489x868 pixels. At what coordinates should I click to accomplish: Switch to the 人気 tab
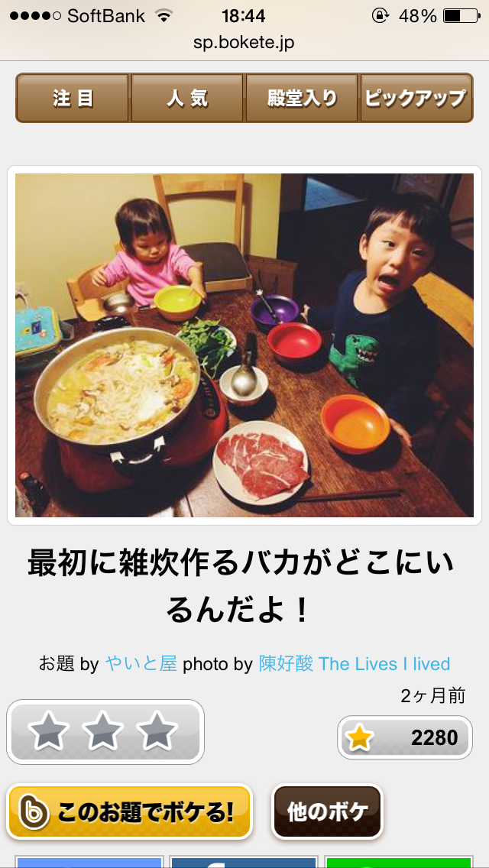(187, 98)
